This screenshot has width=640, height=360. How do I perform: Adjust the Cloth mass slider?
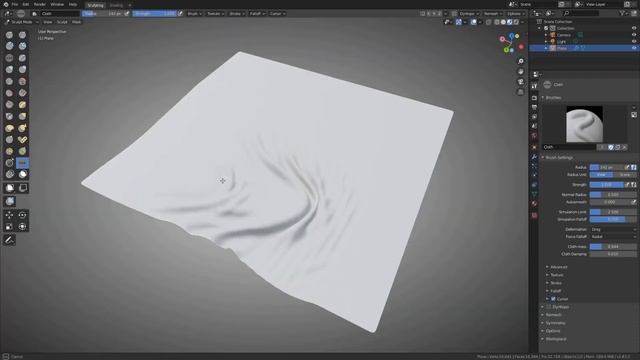[613, 247]
